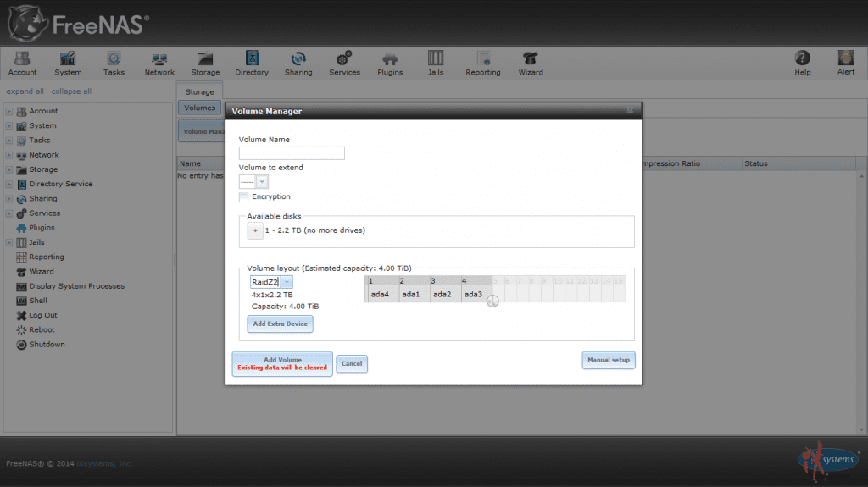
Task: Click the expand all link
Action: pyautogui.click(x=25, y=91)
